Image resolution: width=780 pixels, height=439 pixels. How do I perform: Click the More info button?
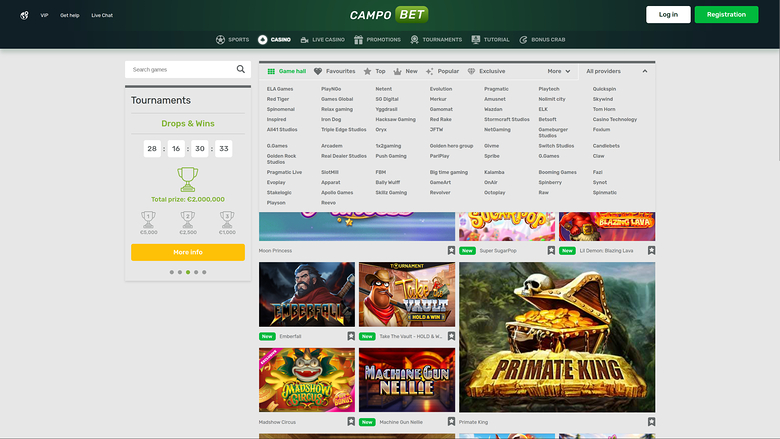pos(188,252)
